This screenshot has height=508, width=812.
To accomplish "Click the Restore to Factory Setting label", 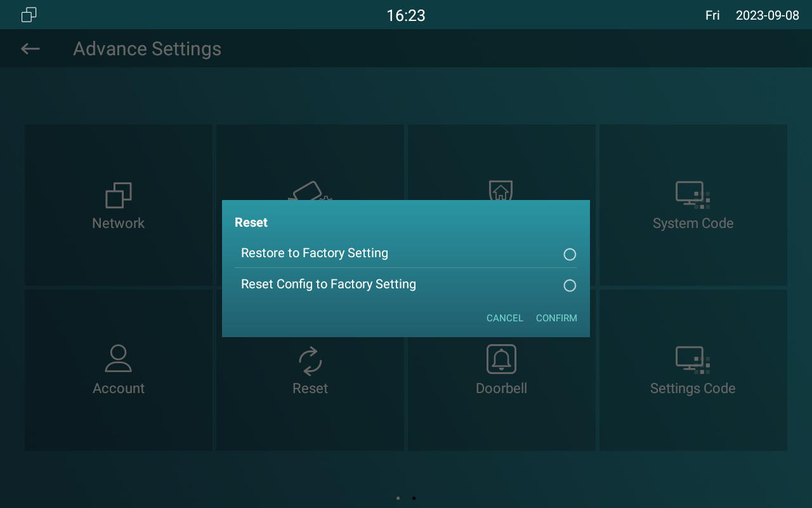I will pos(315,253).
